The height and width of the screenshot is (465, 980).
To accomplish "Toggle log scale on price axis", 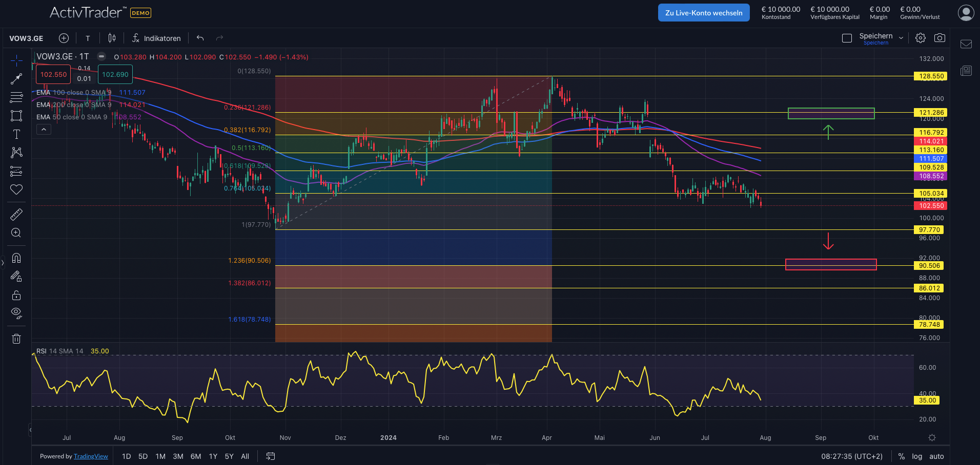I will [917, 456].
